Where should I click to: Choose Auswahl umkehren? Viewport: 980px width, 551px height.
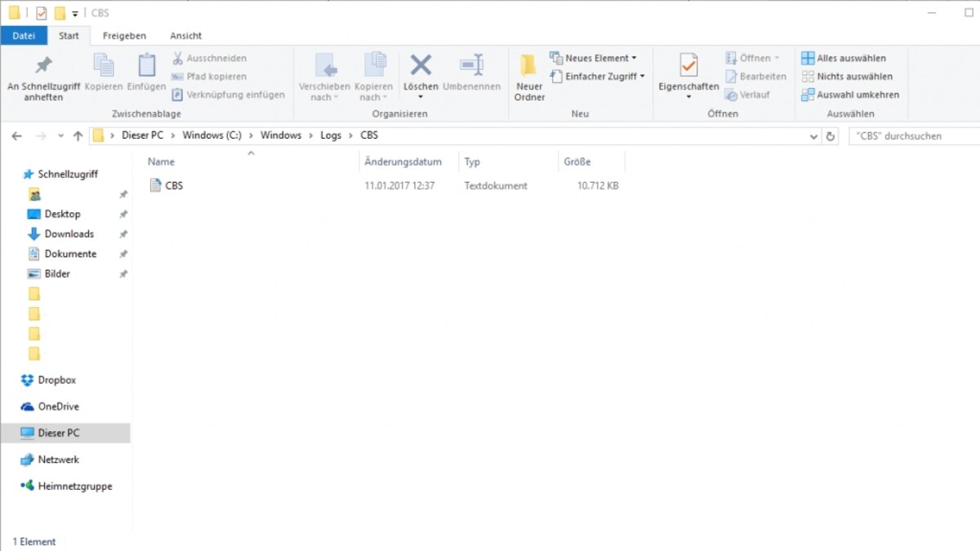[x=849, y=95]
